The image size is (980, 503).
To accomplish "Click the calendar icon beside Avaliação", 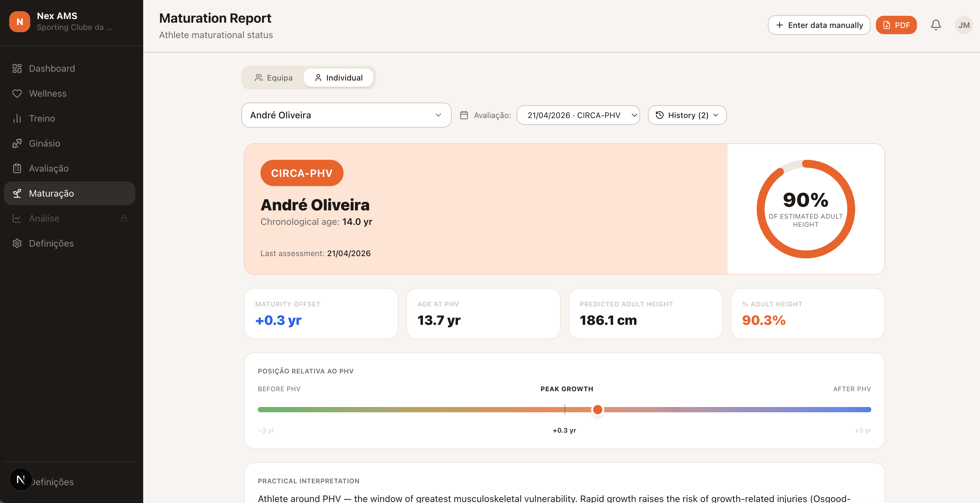I will [464, 115].
